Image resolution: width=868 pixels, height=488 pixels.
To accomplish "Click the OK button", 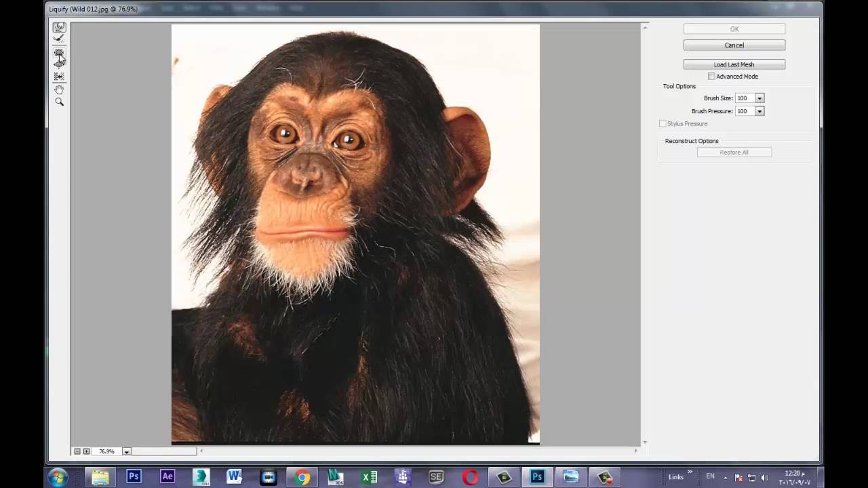I will (x=734, y=29).
